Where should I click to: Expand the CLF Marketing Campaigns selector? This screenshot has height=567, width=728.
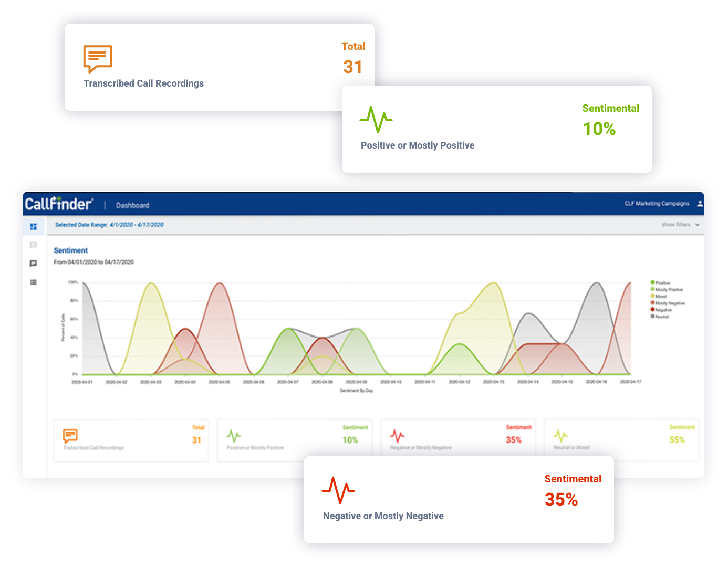point(657,203)
